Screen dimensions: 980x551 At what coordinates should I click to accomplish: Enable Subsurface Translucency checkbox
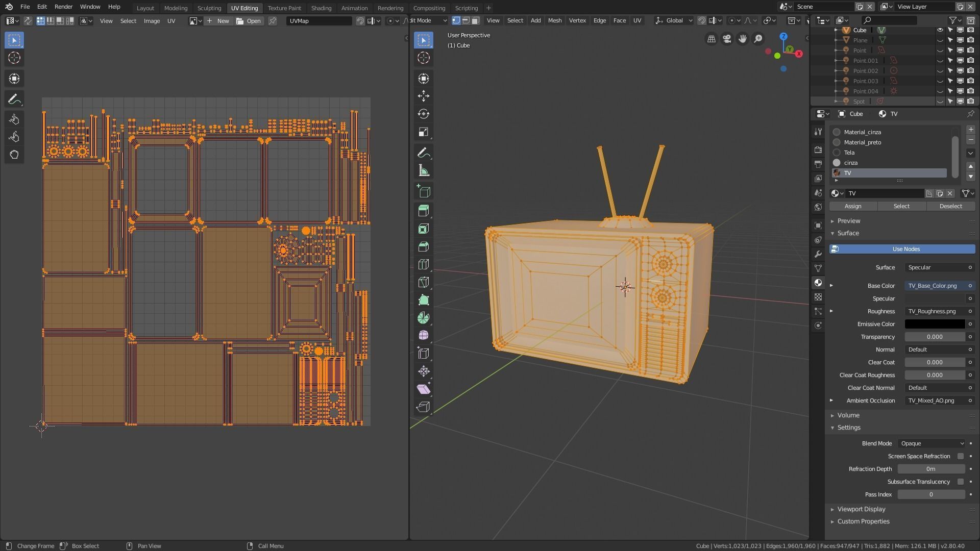pos(961,482)
